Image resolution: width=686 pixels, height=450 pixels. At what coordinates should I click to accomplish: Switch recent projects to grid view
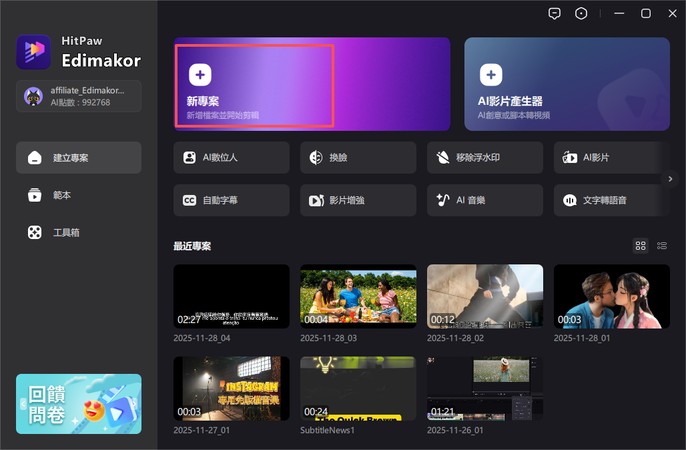point(640,246)
